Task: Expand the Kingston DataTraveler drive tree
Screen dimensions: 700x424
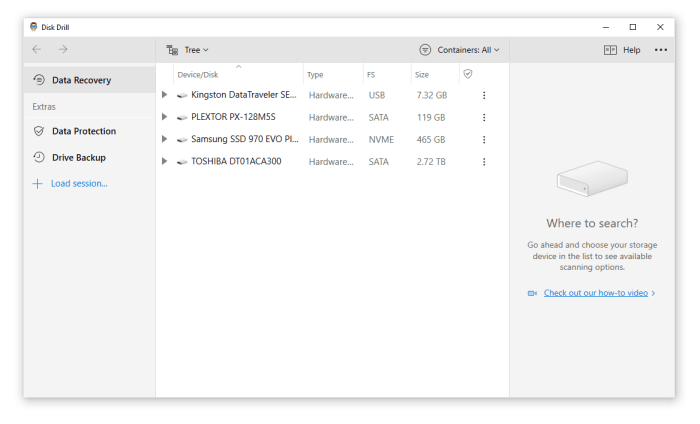Action: click(x=165, y=95)
